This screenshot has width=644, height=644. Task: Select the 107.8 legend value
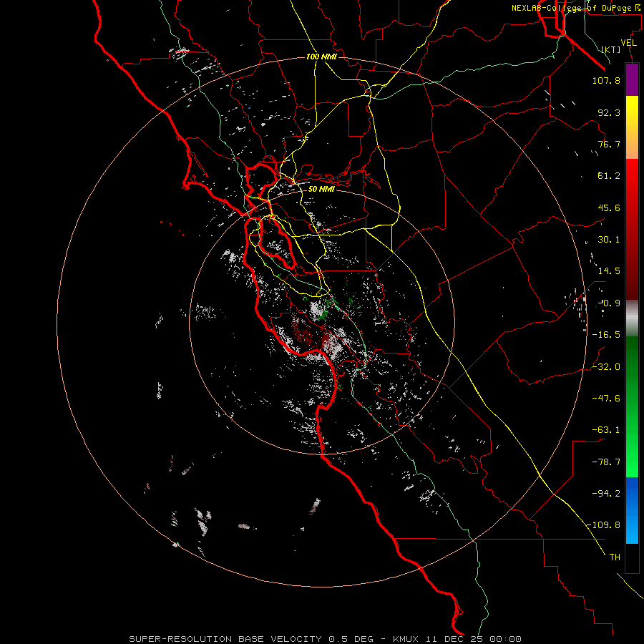coord(606,80)
